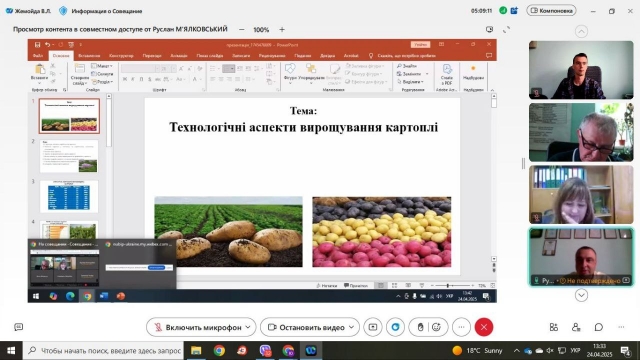Viewport: 640px width, 360px height.
Task: Enter full-screen view of shared content
Action: coord(506,29)
